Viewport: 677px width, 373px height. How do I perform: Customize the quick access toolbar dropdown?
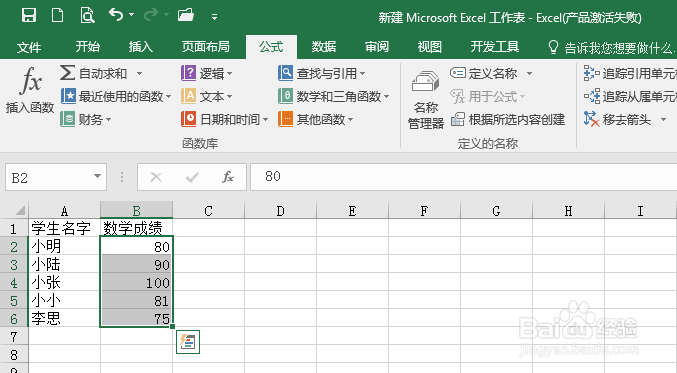point(214,17)
